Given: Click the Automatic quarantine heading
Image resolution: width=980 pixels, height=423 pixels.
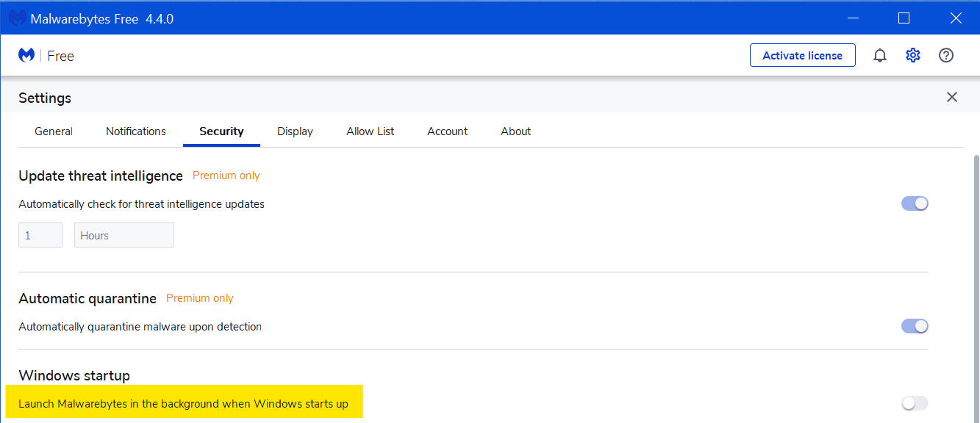Looking at the screenshot, I should tap(87, 298).
